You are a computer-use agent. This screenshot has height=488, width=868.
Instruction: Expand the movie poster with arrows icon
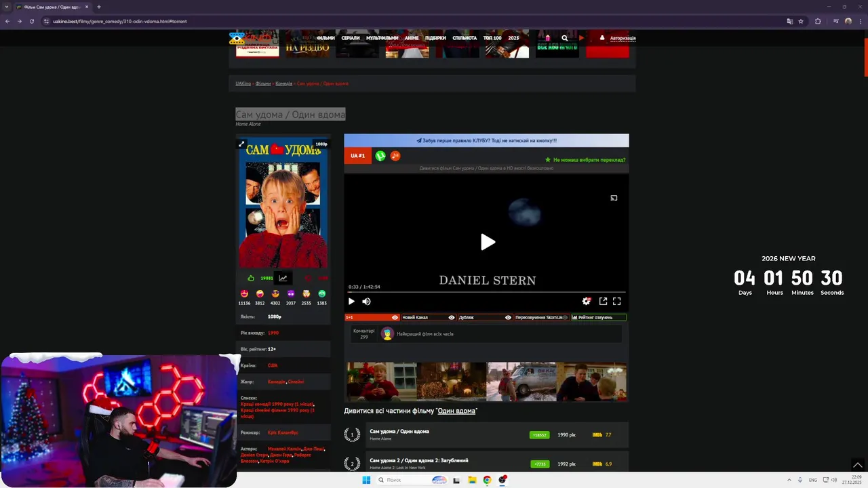[241, 144]
